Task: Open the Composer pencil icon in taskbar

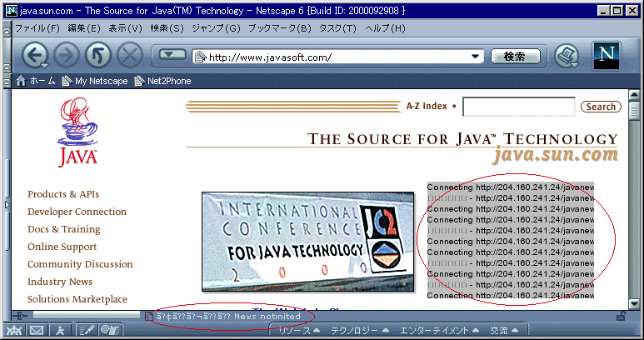Action: coord(85,331)
